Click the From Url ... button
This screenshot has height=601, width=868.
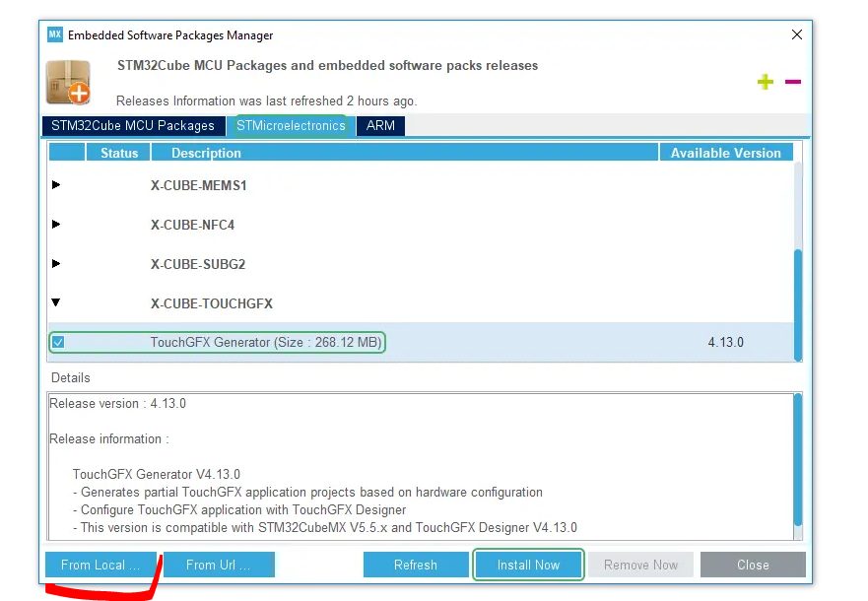tap(219, 565)
